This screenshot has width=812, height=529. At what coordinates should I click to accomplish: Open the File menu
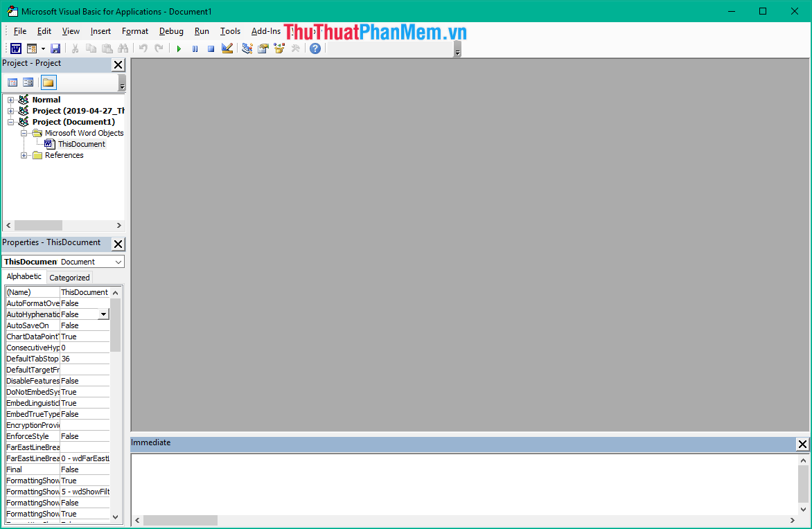[19, 31]
